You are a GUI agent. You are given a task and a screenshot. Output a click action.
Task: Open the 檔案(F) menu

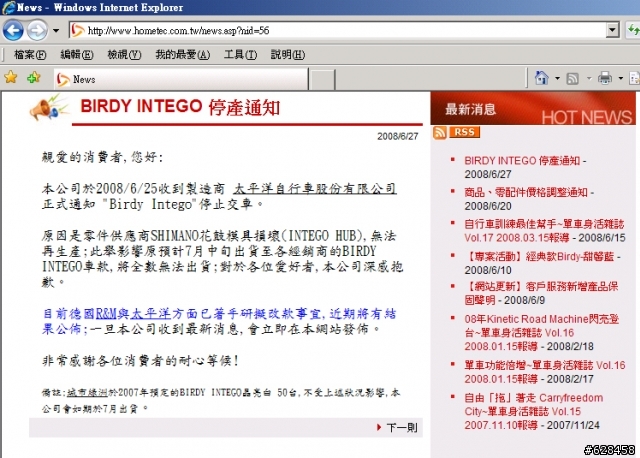(x=29, y=55)
